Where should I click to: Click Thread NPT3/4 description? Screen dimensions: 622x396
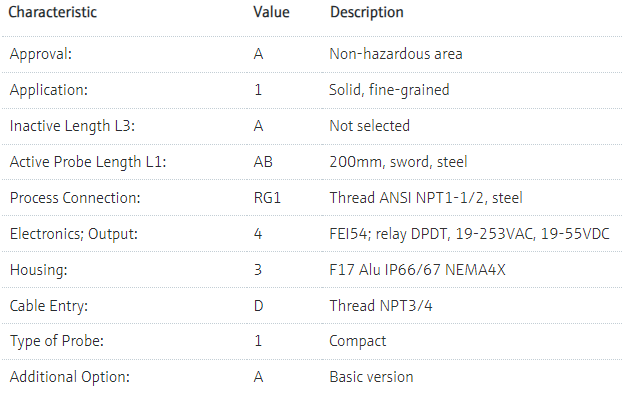pyautogui.click(x=381, y=306)
